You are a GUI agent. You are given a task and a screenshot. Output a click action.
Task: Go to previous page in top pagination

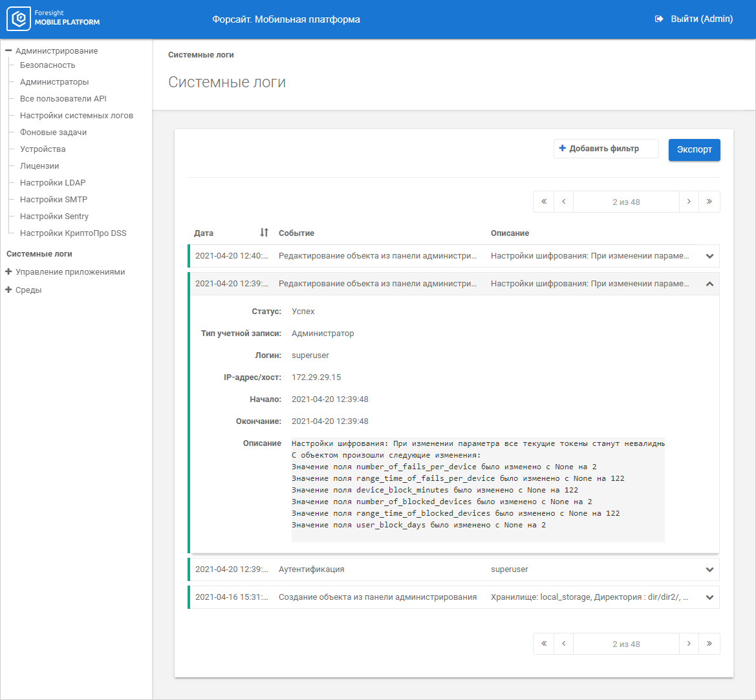[x=564, y=202]
